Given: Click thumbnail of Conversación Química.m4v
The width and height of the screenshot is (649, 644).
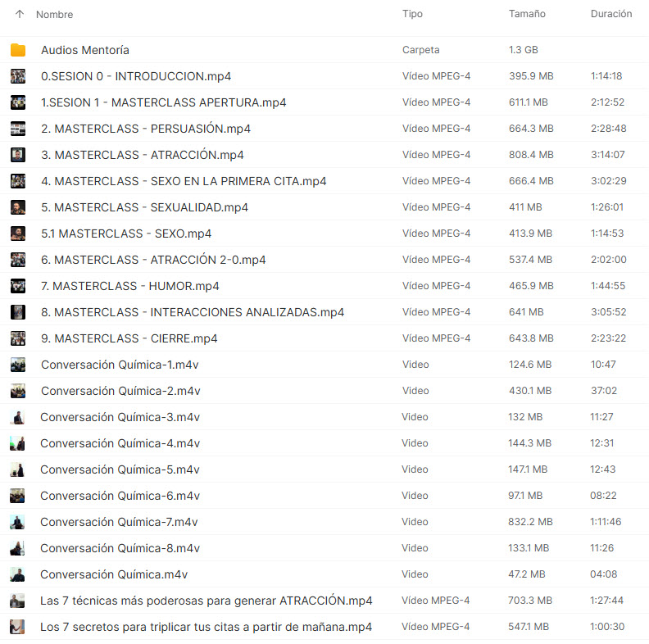Looking at the screenshot, I should tap(17, 574).
